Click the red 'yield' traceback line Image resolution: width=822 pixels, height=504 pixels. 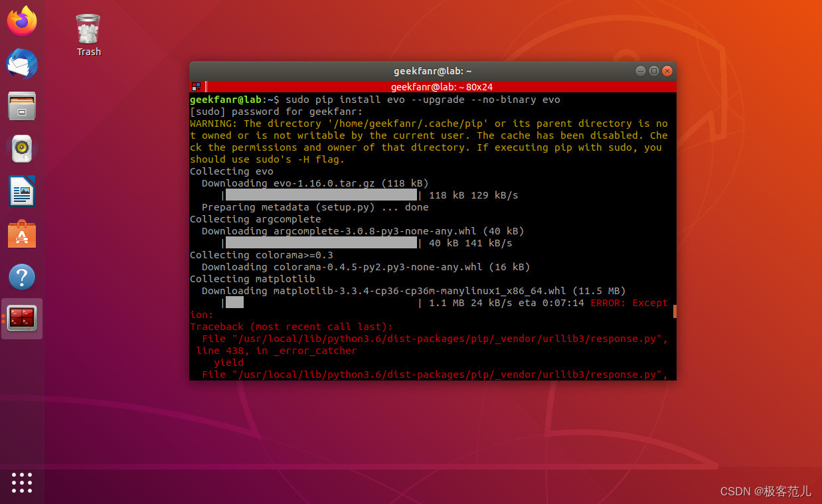(228, 363)
